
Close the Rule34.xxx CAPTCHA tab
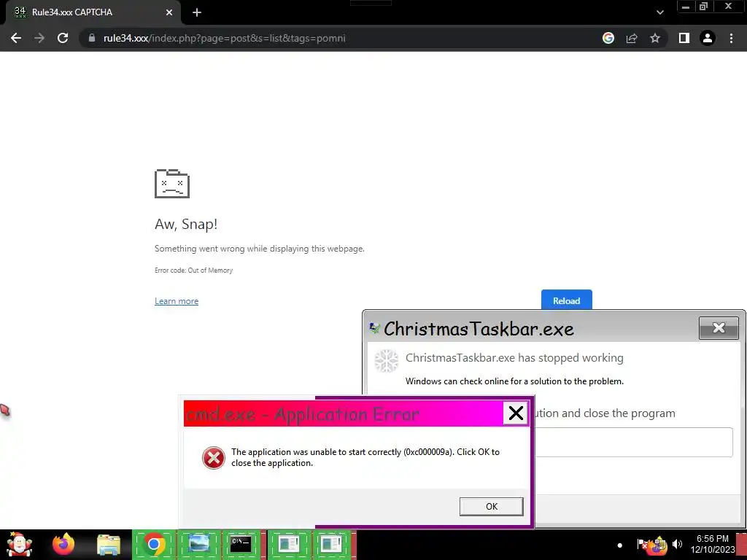[169, 12]
